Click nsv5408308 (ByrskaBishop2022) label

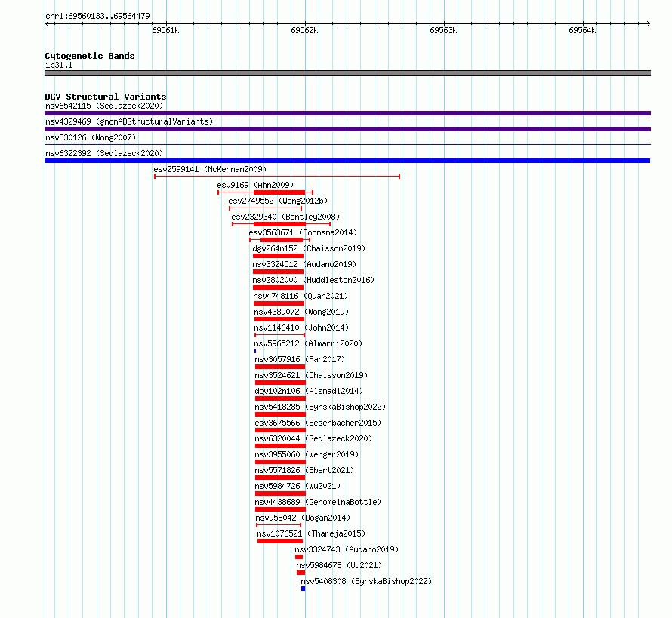(x=366, y=581)
